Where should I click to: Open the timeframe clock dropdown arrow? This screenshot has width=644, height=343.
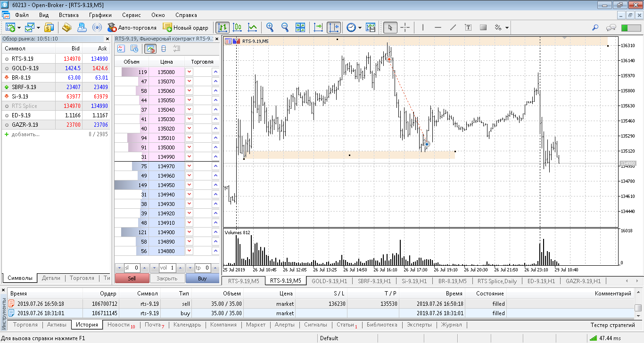(x=360, y=27)
